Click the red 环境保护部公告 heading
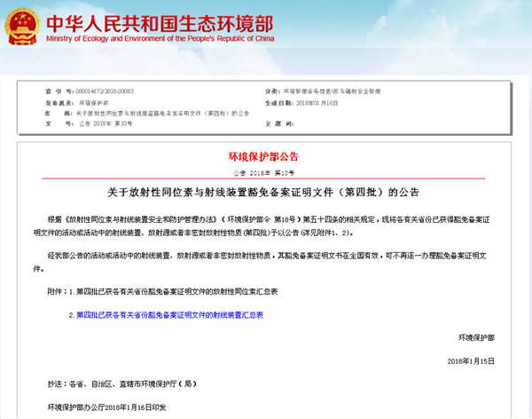Screen dimensions: 532x419 265,157
